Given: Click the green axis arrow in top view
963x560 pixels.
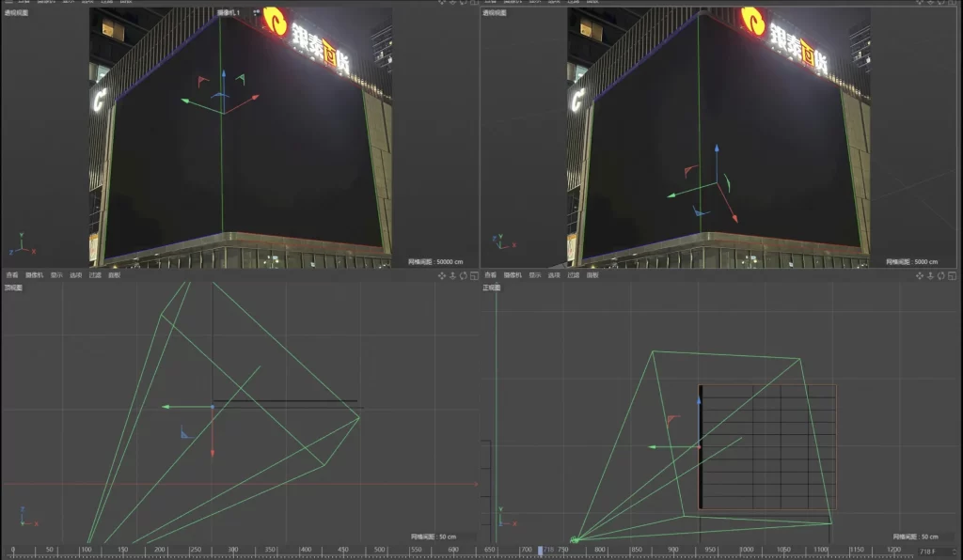Looking at the screenshot, I should pyautogui.click(x=166, y=407).
